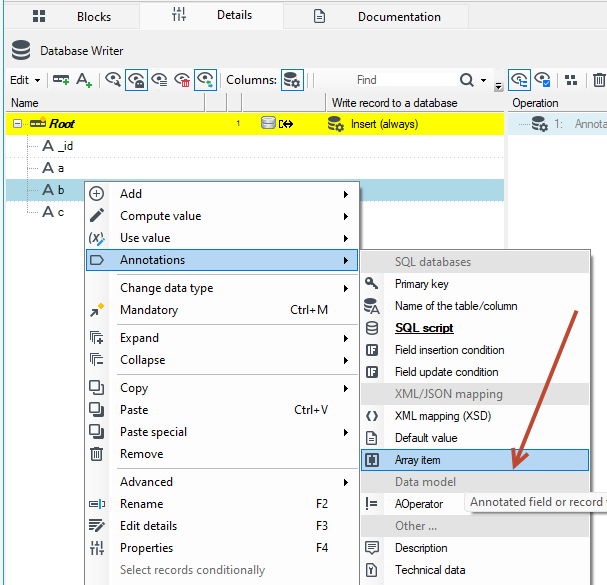Open the Collapse submenu
The height and width of the screenshot is (585, 607).
(x=222, y=360)
